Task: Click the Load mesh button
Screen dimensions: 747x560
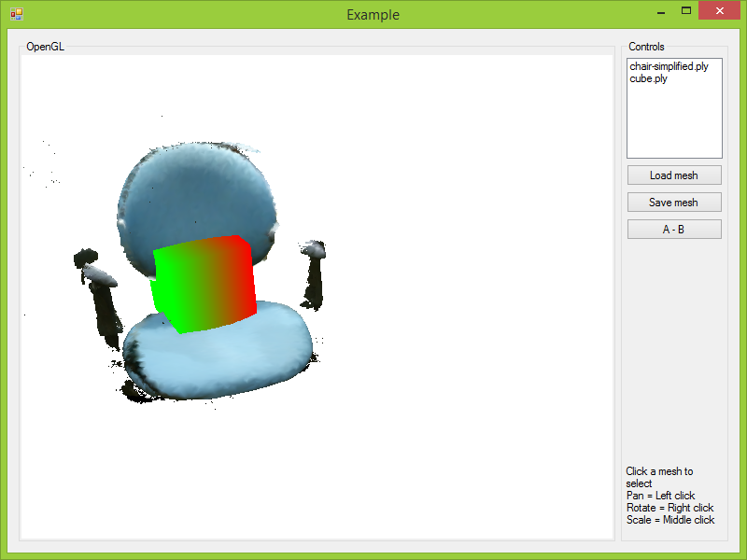Action: 674,175
